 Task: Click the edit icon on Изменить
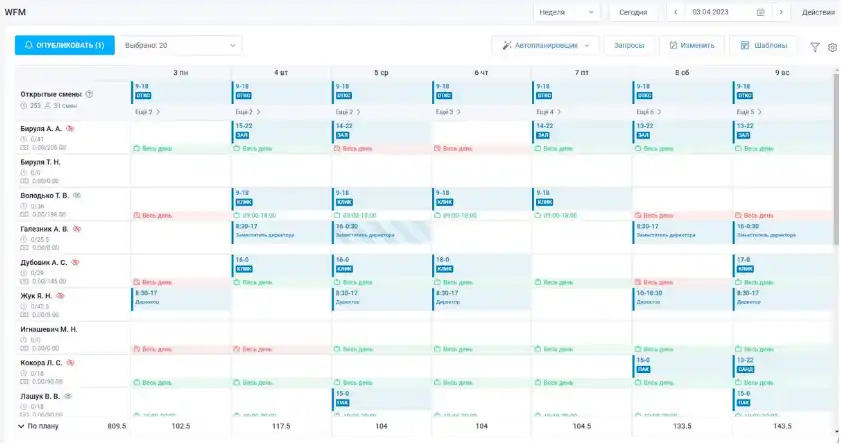coord(673,46)
